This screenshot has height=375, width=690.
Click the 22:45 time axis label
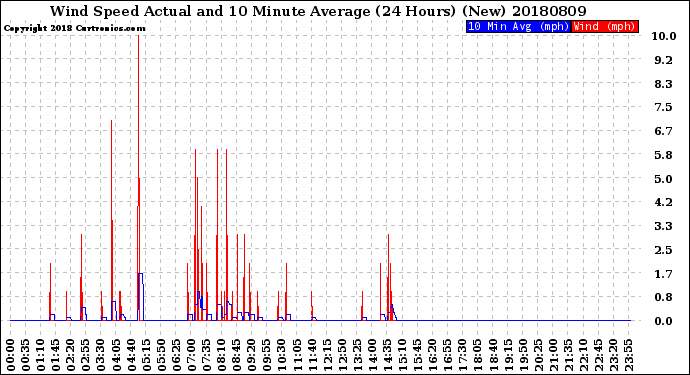pos(598,355)
